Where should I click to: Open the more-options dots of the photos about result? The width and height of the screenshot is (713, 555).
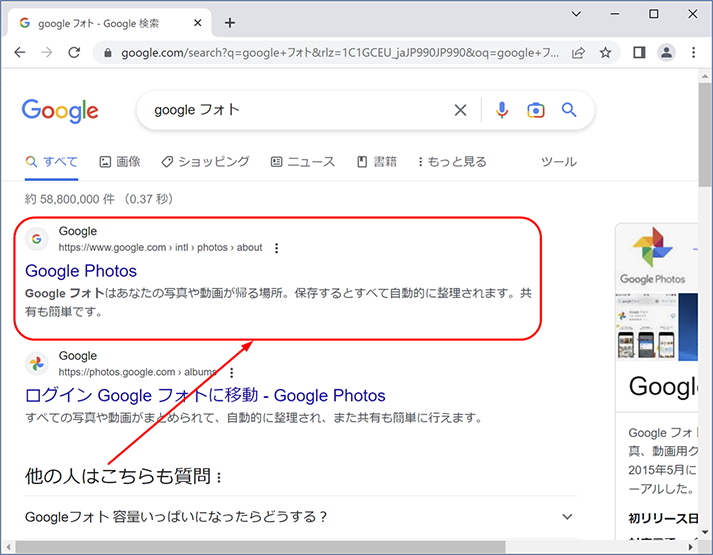pyautogui.click(x=276, y=248)
